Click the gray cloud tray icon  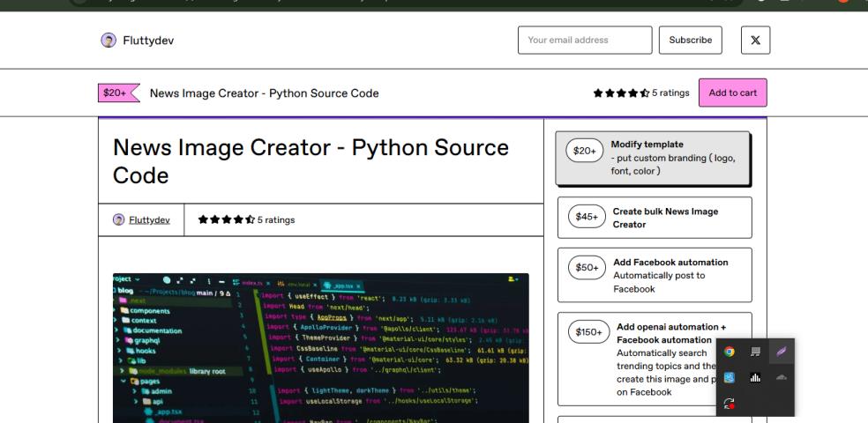click(x=780, y=375)
